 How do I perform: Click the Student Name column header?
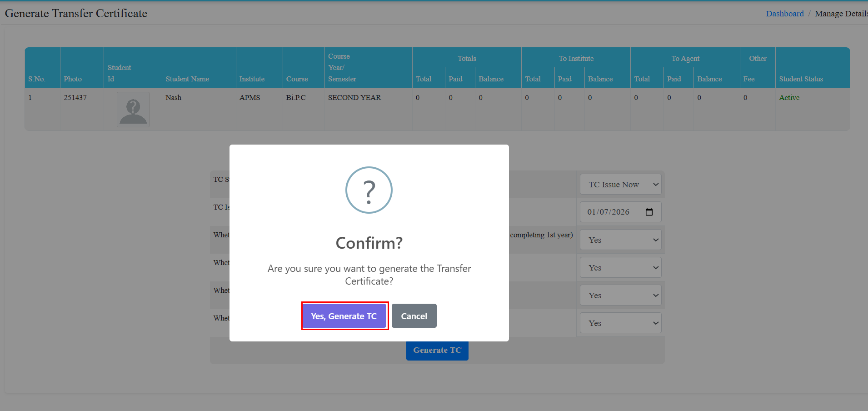pyautogui.click(x=187, y=79)
